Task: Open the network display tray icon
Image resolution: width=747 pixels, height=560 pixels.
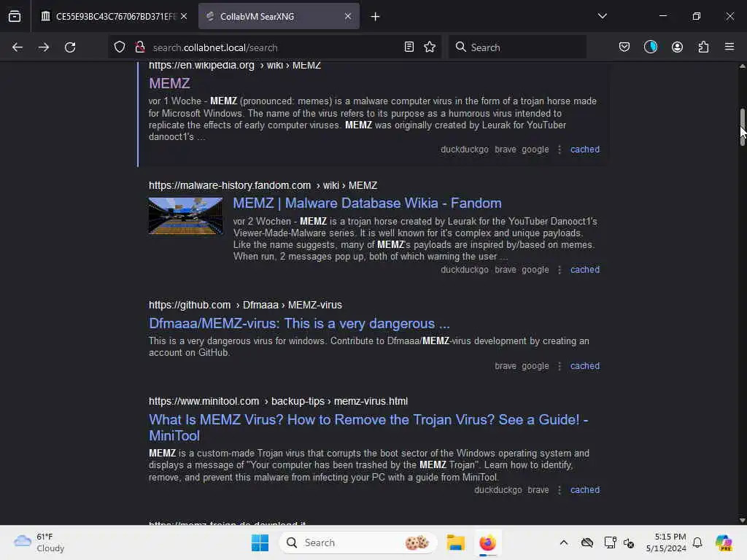Action: 610,542
